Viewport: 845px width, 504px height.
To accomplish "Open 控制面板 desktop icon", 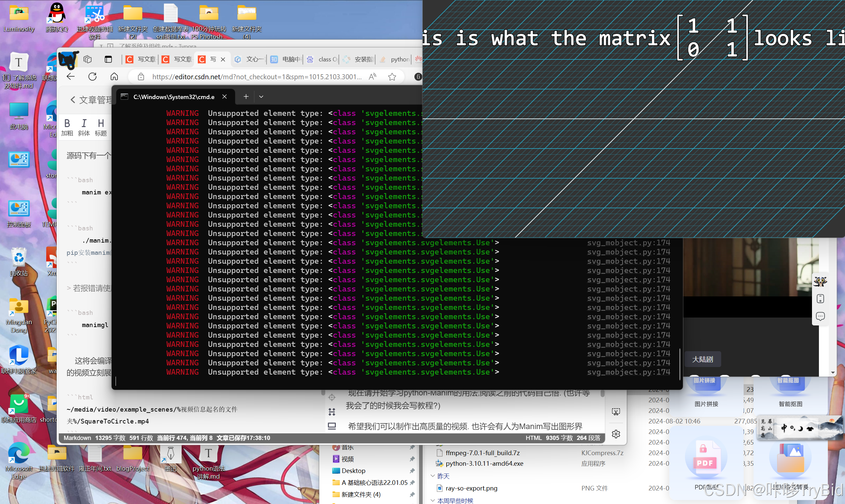I will coord(19,214).
